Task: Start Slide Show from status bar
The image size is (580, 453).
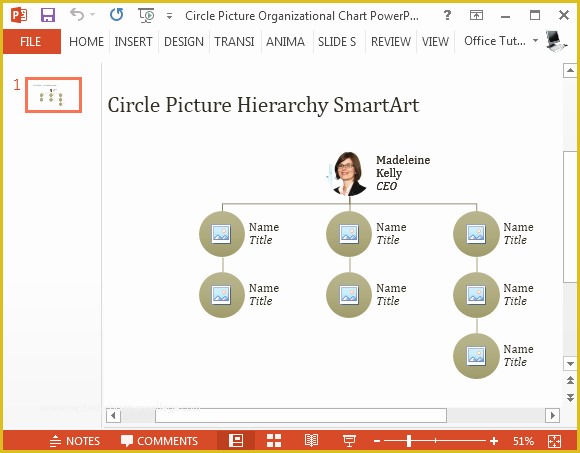Action: click(349, 441)
